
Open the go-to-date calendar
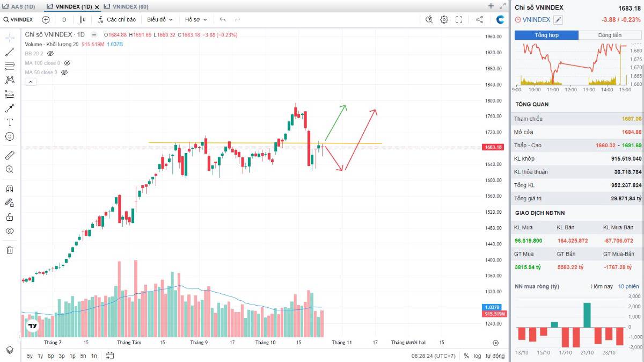coord(110,356)
